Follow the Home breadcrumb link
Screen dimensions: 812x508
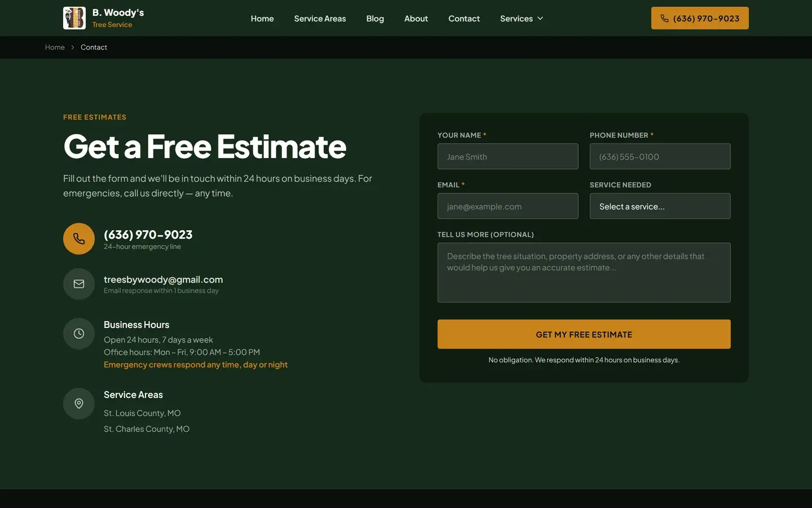click(55, 47)
